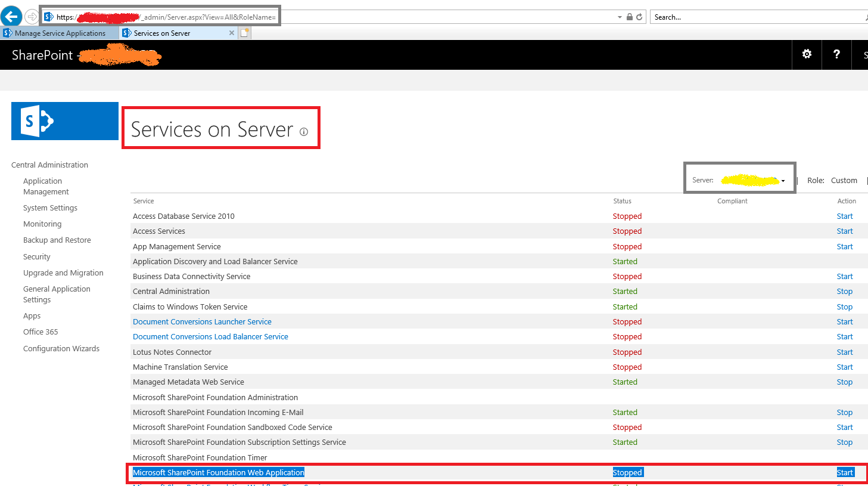Viewport: 868px width, 486px height.
Task: Click the info icon beside Services on Server
Action: click(x=303, y=132)
